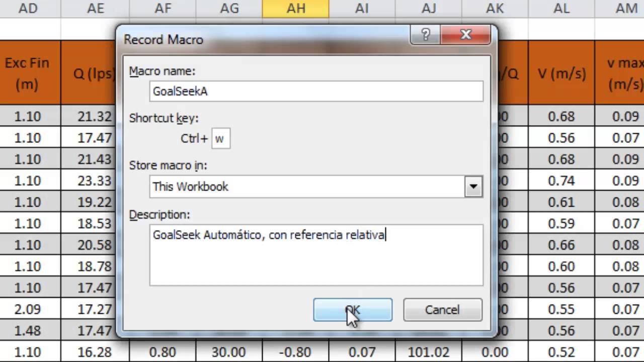Select the cell with value 0.80
This screenshot has width=644, height=362.
tap(163, 352)
